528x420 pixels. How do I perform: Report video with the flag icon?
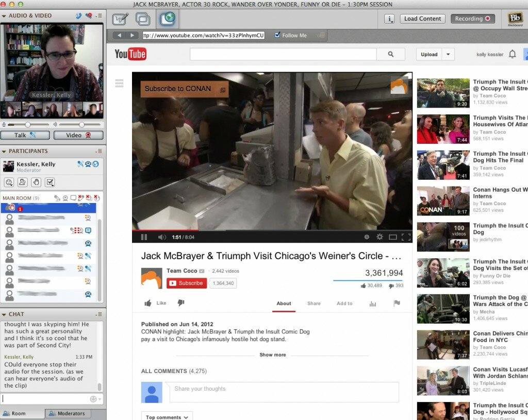397,303
